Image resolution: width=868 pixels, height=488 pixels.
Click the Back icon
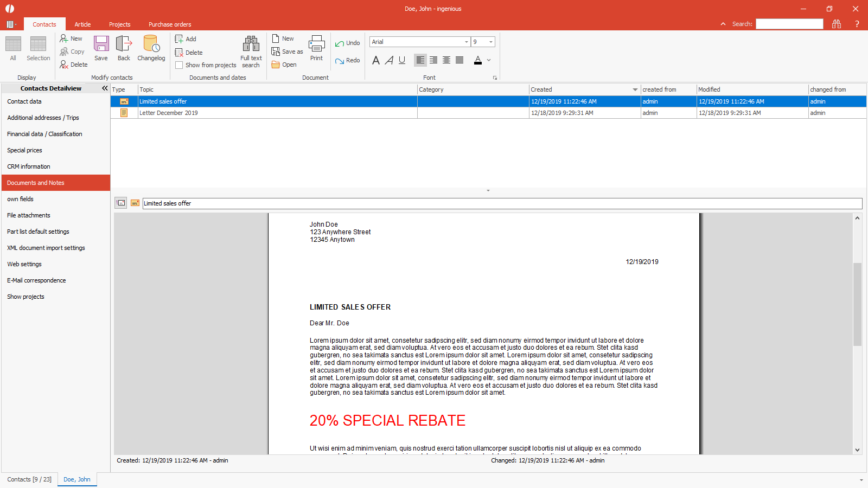click(124, 48)
